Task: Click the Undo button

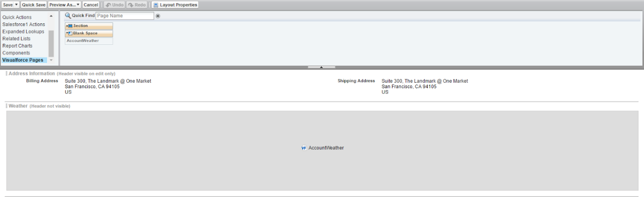Action: pos(114,5)
